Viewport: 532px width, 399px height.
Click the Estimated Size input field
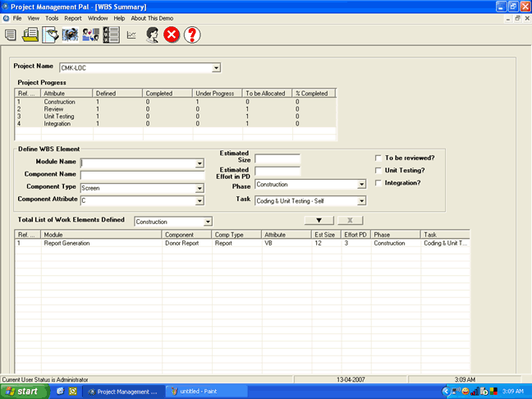(277, 158)
